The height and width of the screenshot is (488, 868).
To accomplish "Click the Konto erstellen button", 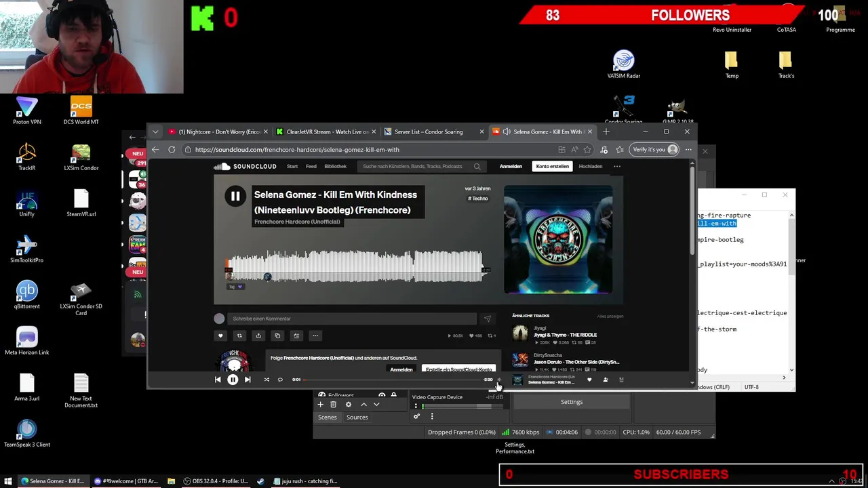I will click(553, 166).
